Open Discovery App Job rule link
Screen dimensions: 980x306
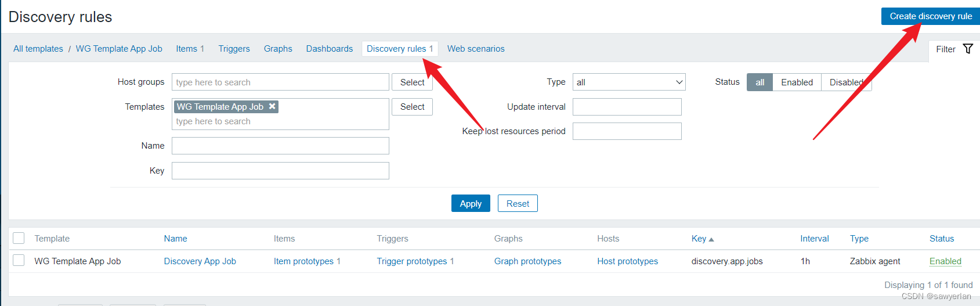pyautogui.click(x=200, y=261)
